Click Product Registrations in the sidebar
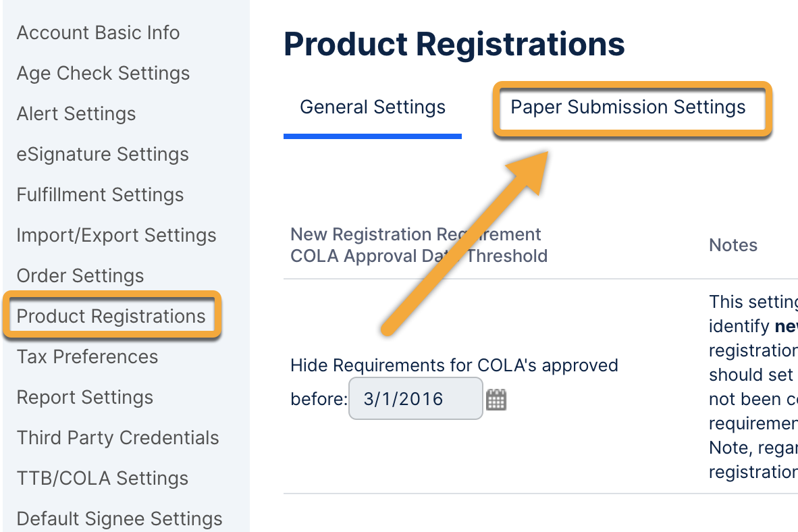The image size is (798, 532). point(111,317)
